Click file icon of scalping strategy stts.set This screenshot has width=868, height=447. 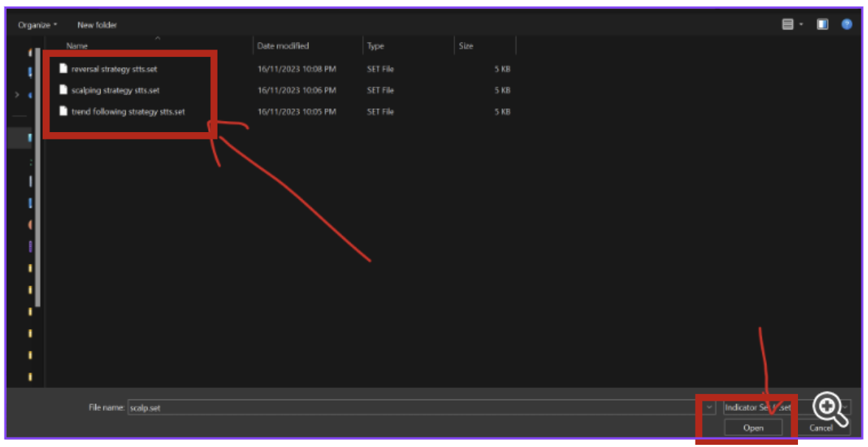[x=63, y=89]
